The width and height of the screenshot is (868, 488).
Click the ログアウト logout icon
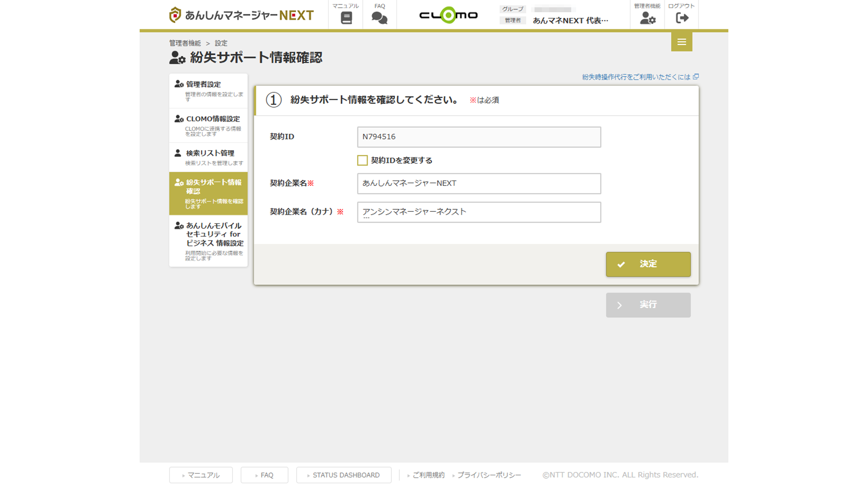(x=682, y=18)
